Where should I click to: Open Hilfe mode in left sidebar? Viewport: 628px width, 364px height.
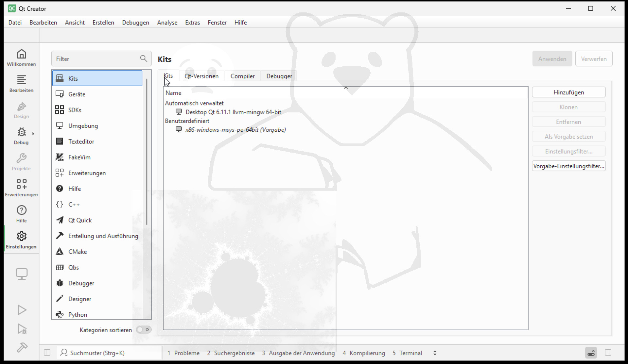[x=22, y=214]
